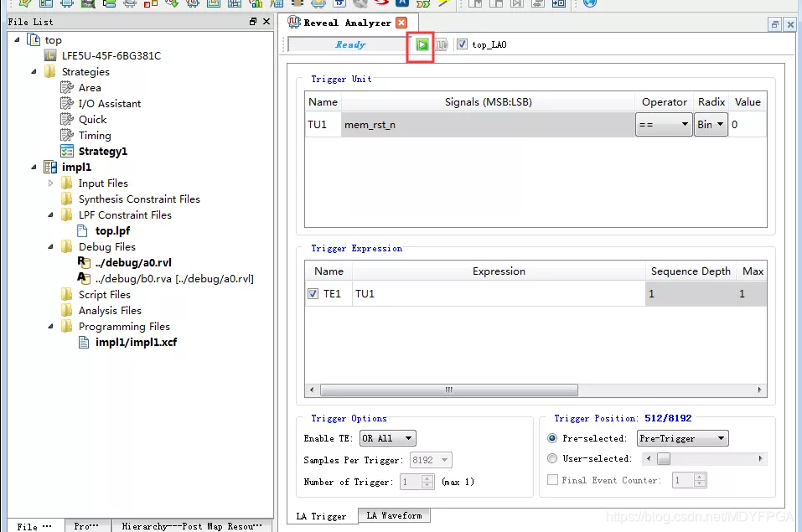The height and width of the screenshot is (532, 802).
Task: Collapse the Debug Files folder
Action: point(50,246)
